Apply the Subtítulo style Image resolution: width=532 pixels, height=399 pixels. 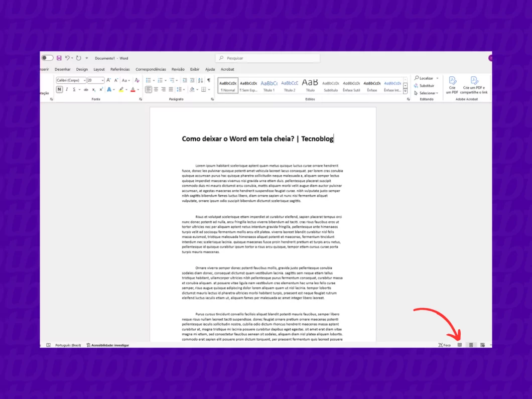[x=331, y=85]
